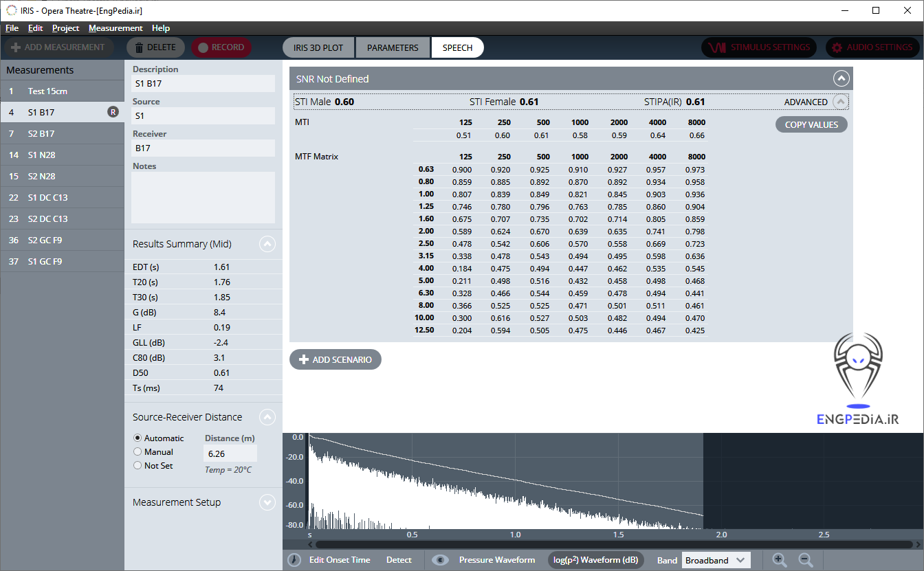Open Audio Settings gear button
This screenshot has height=571, width=924.
tap(872, 47)
